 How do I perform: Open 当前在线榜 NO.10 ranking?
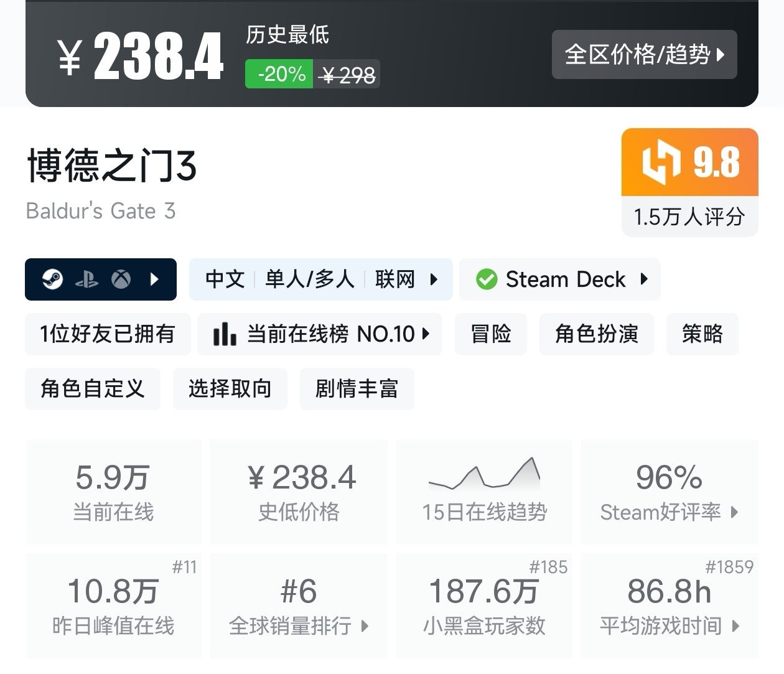coord(320,334)
